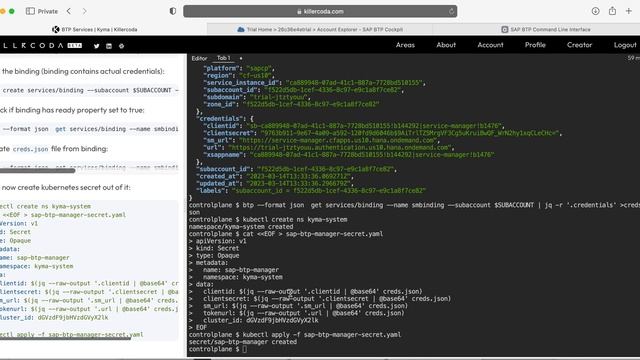The width and height of the screenshot is (640, 360).
Task: Switch to SAP BTP Command Line Interface tab
Action: pyautogui.click(x=545, y=29)
